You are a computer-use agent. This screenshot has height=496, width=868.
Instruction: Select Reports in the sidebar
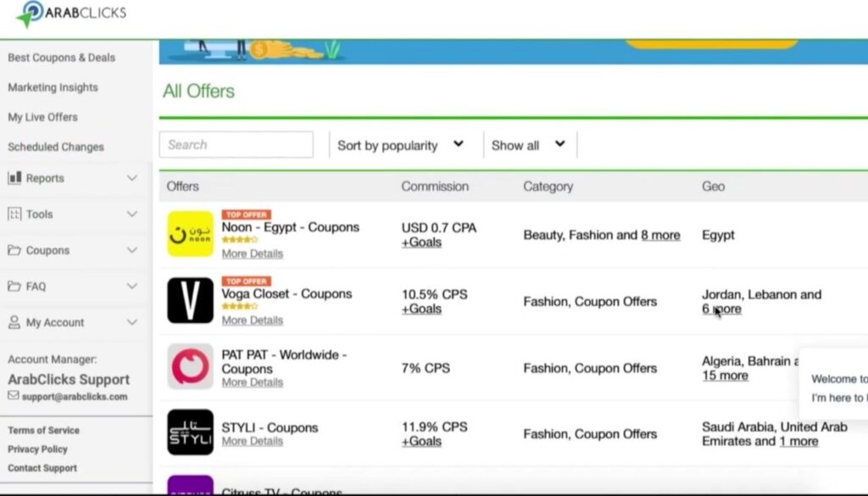[x=45, y=178]
